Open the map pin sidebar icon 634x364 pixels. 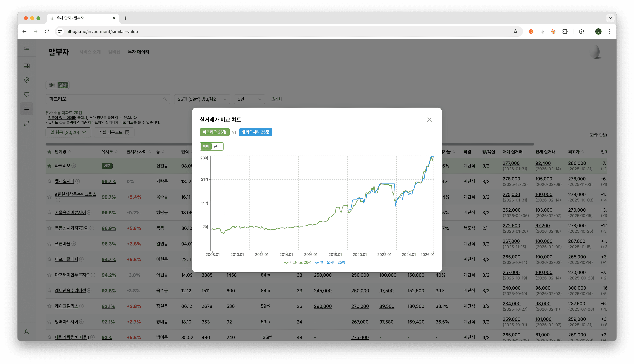pyautogui.click(x=27, y=80)
